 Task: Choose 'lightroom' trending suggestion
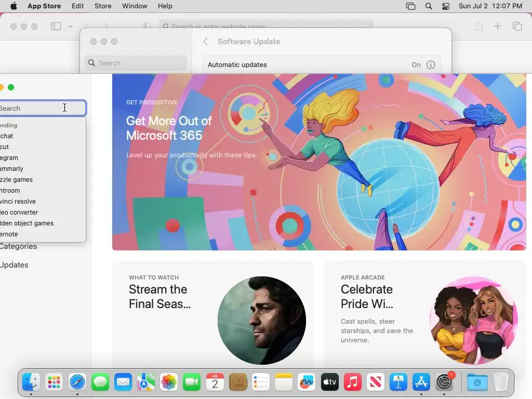coord(43,191)
